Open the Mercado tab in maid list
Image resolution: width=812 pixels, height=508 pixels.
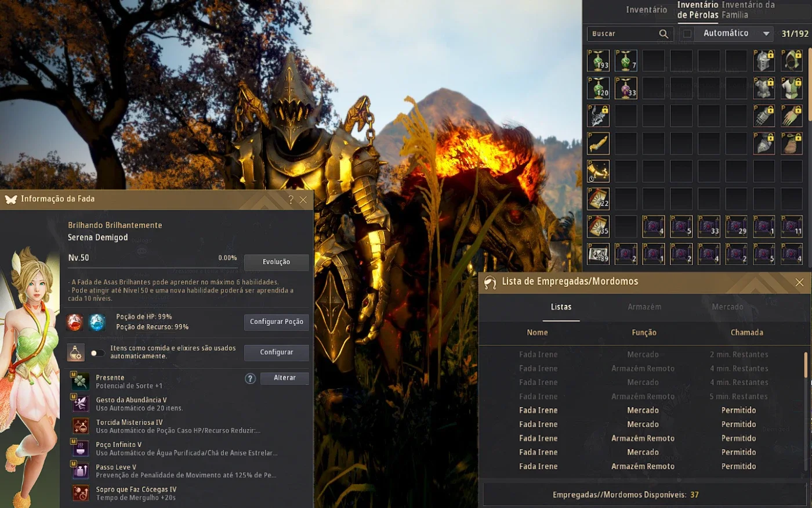click(727, 307)
